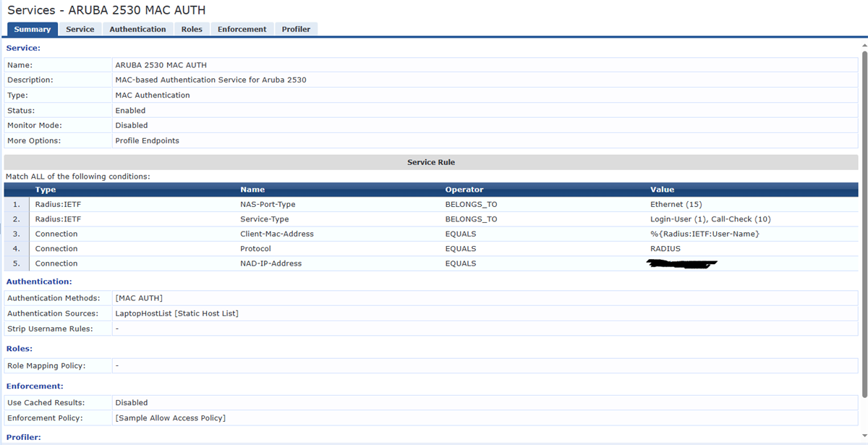Click the Authentication section heading
This screenshot has height=445, width=868.
point(39,281)
